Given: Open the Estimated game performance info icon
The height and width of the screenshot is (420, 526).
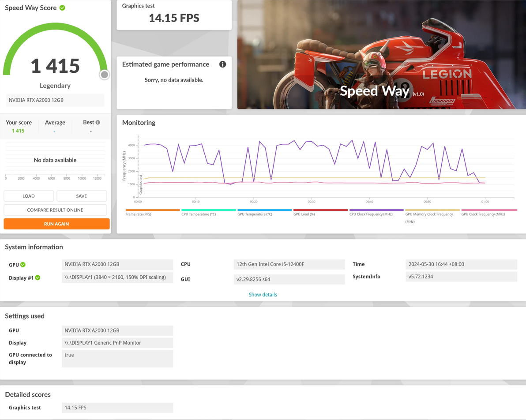Looking at the screenshot, I should [222, 64].
